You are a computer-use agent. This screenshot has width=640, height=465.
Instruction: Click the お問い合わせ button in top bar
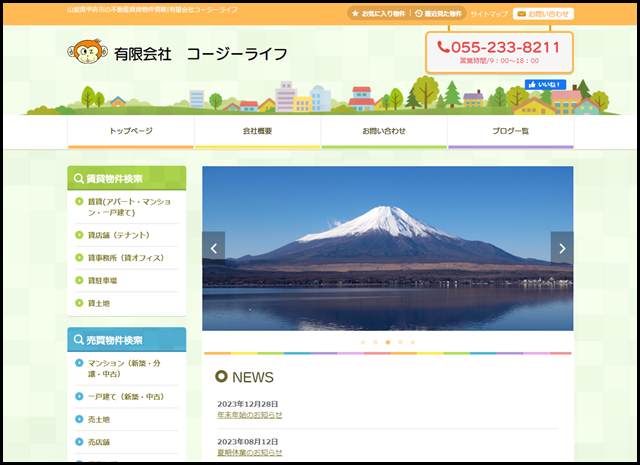tap(543, 14)
